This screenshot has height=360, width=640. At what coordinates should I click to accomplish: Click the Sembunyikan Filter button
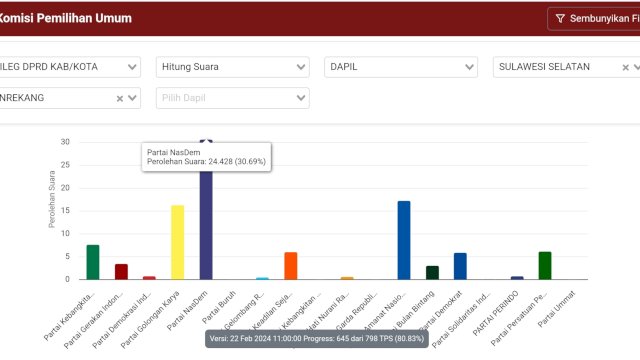(594, 19)
